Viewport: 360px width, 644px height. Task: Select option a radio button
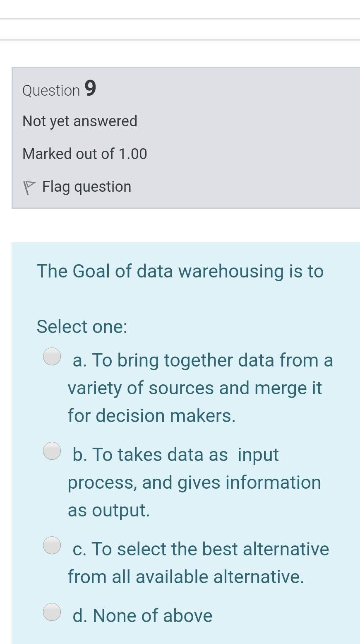click(52, 356)
